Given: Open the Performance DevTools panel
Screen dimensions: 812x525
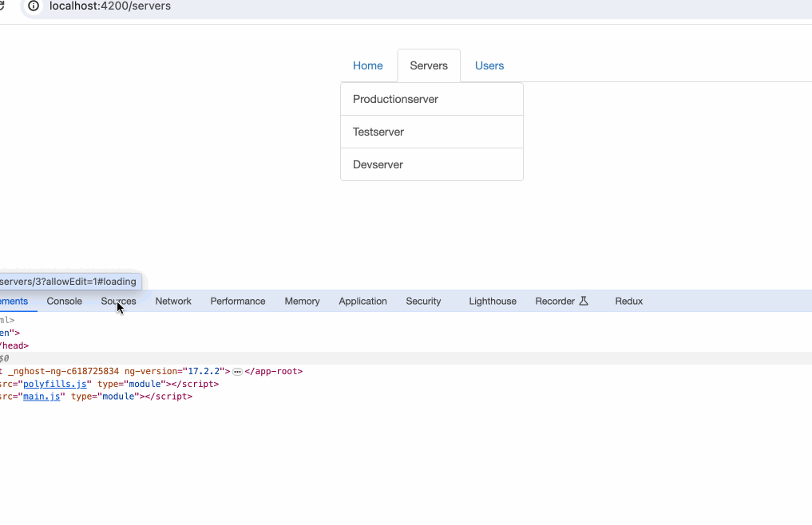Looking at the screenshot, I should click(x=238, y=302).
